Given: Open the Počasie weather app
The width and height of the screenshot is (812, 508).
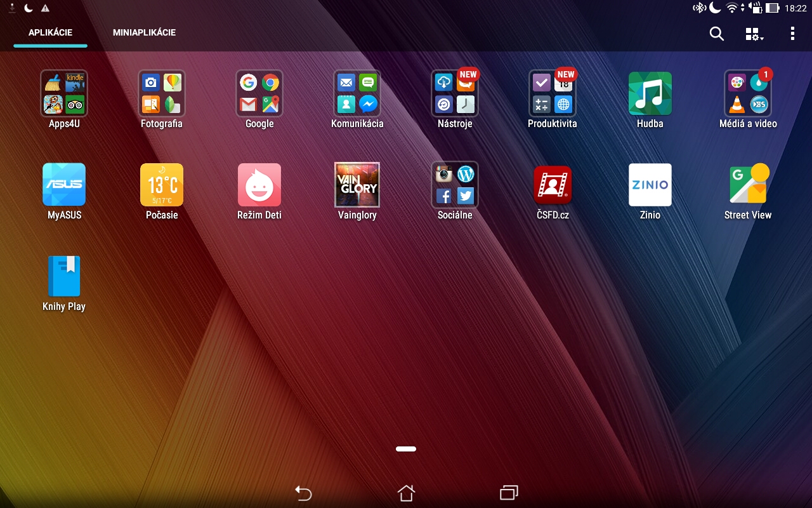Looking at the screenshot, I should [x=162, y=185].
